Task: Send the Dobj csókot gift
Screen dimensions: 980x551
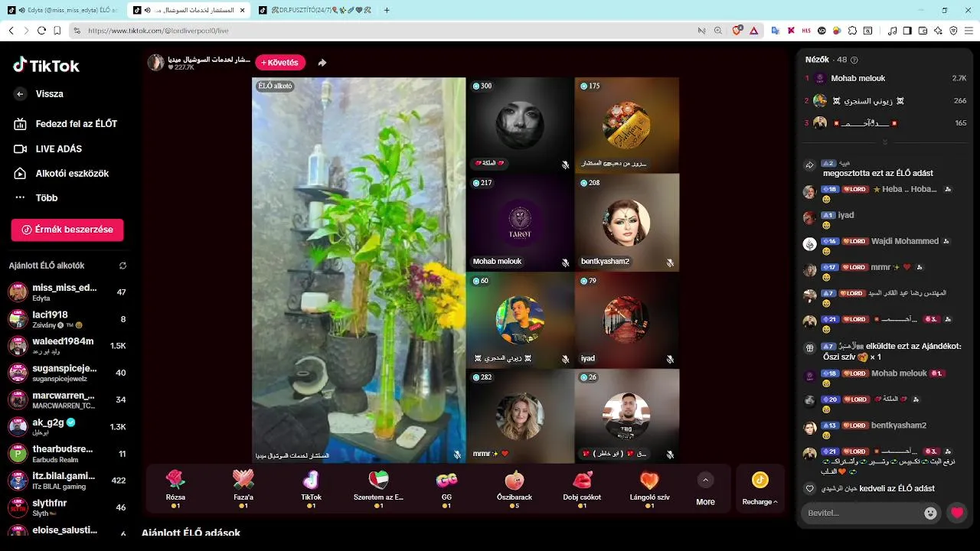Action: point(582,489)
